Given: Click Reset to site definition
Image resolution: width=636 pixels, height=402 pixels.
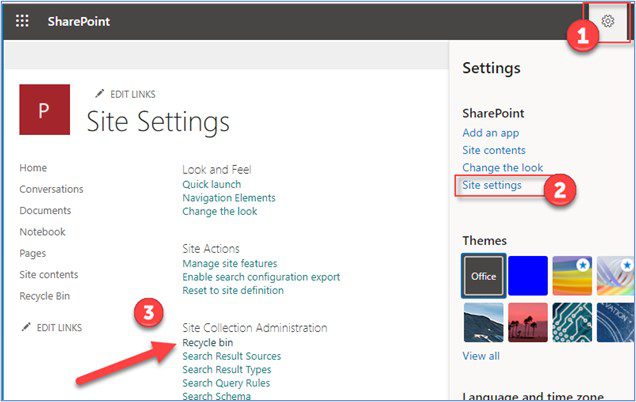Looking at the screenshot, I should pos(233,290).
